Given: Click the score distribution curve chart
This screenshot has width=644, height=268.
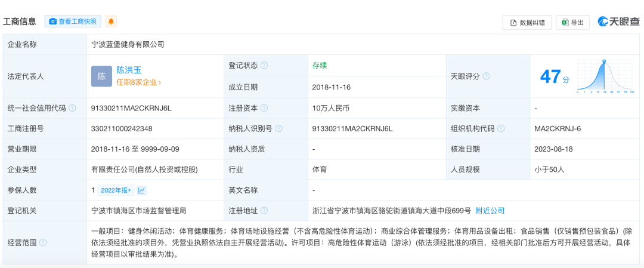Looking at the screenshot, I should pyautogui.click(x=605, y=76).
